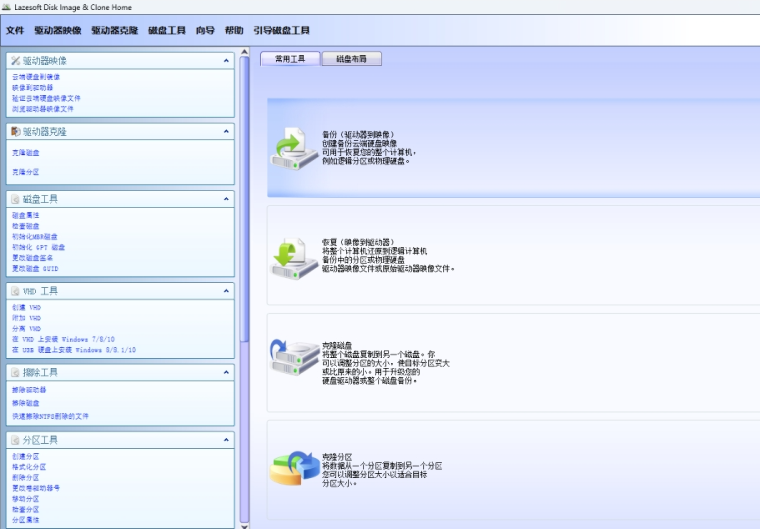Click the sidebar vertical scrollbar thumb

pyautogui.click(x=244, y=199)
